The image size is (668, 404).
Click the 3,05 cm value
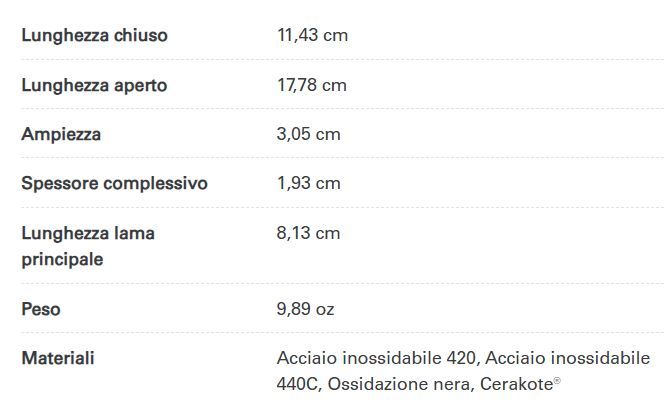(x=308, y=134)
